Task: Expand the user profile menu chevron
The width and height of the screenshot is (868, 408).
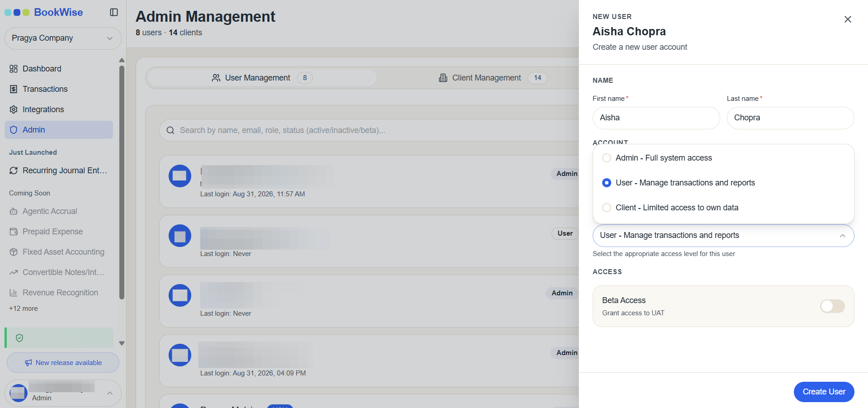Action: pos(109,393)
